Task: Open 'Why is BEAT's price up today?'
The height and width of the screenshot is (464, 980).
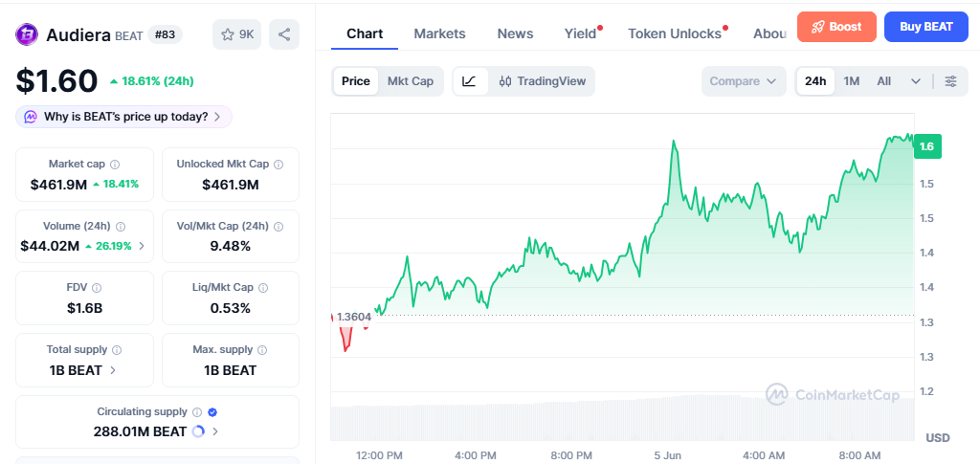Action: [123, 117]
